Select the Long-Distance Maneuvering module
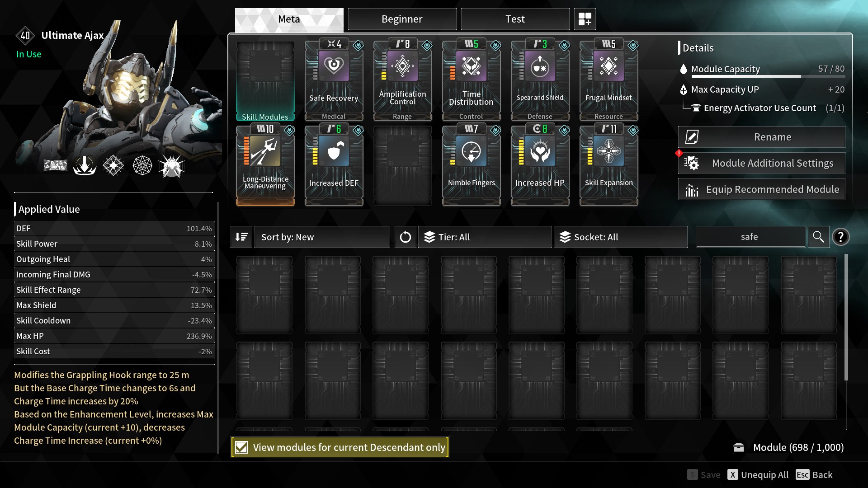The height and width of the screenshot is (488, 868). [265, 165]
